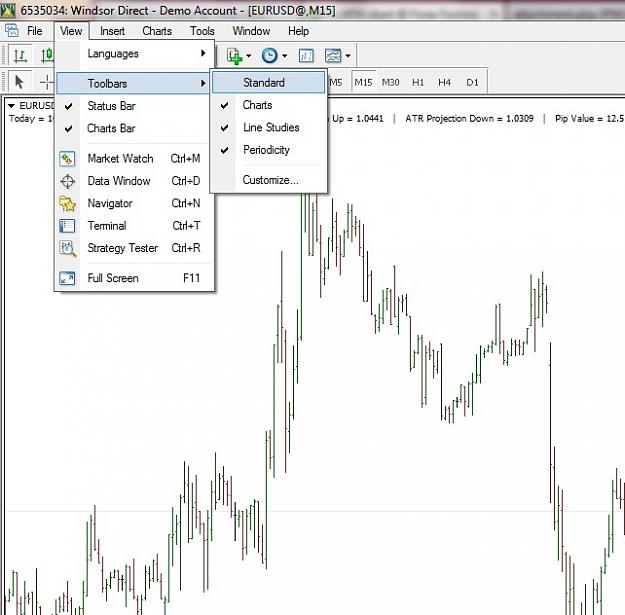Image resolution: width=625 pixels, height=615 pixels.
Task: Open the Insert menu
Action: (x=112, y=31)
